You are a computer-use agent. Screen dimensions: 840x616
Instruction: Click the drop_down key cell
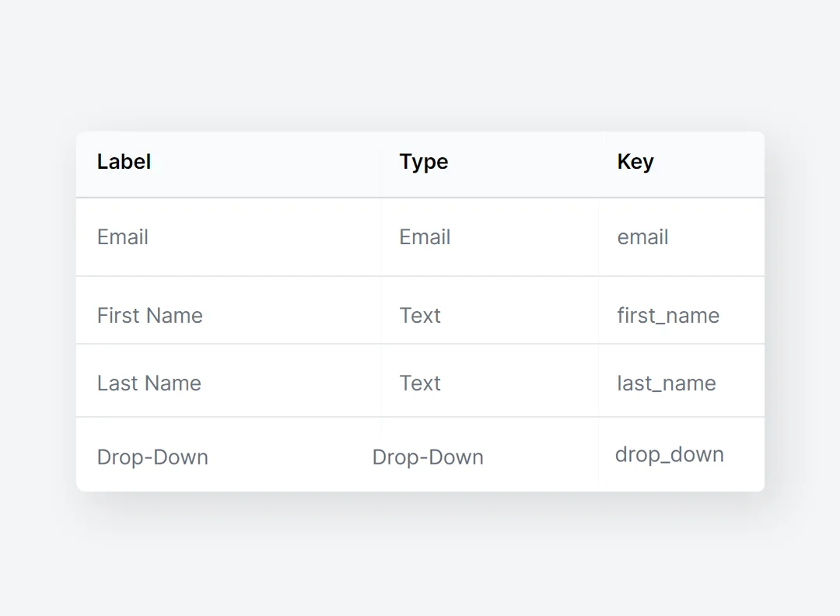[670, 454]
